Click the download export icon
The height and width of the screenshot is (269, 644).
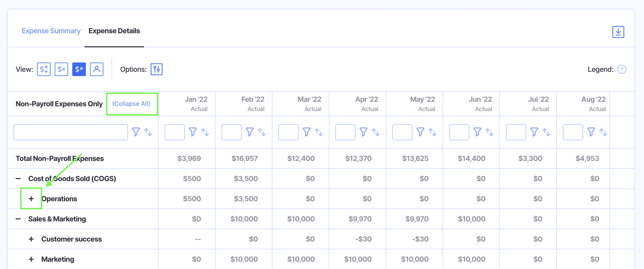pyautogui.click(x=618, y=32)
